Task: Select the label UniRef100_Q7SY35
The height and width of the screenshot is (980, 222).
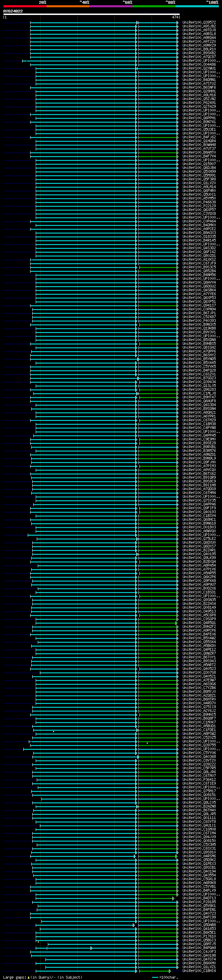Action: [199, 500]
